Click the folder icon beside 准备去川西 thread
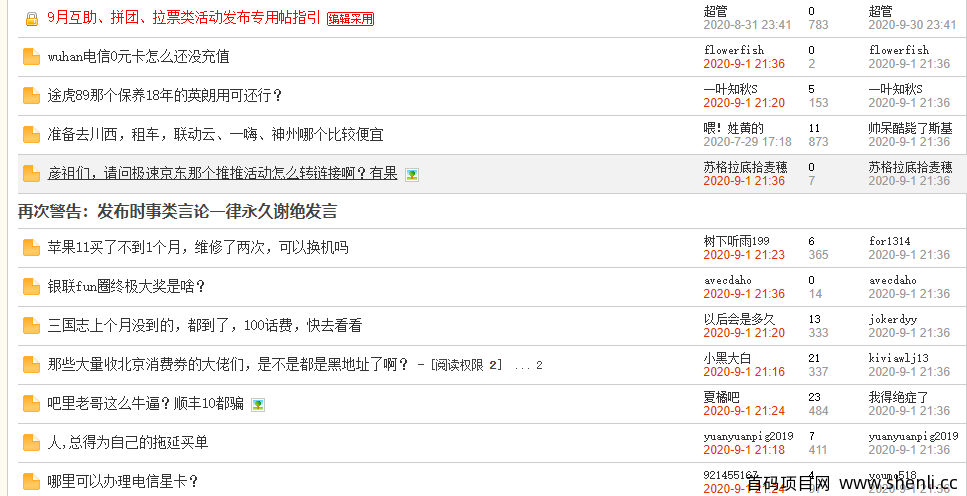 [31, 134]
